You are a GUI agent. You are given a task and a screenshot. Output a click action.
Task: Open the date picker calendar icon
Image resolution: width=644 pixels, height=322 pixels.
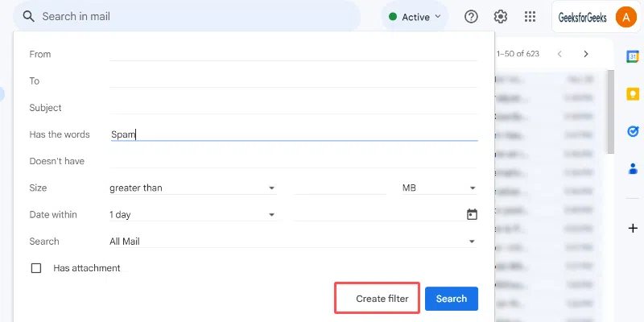pos(472,215)
